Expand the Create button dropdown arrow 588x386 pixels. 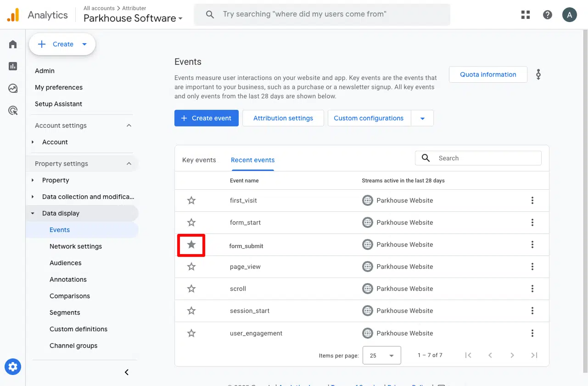[84, 44]
